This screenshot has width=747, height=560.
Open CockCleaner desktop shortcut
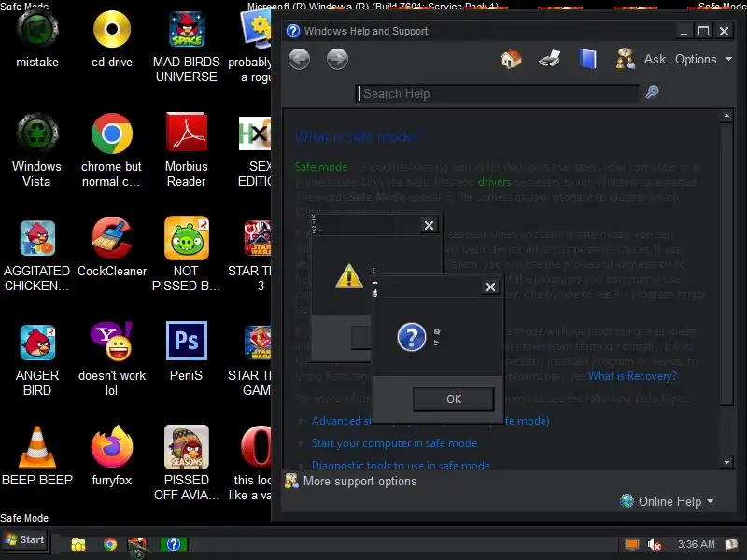coord(112,247)
